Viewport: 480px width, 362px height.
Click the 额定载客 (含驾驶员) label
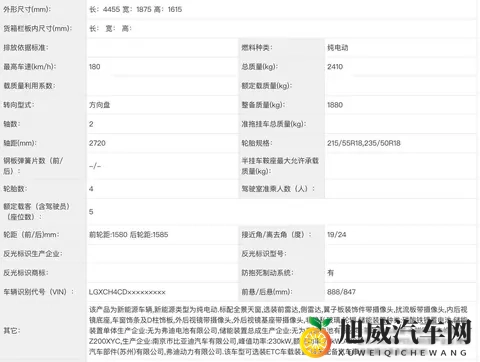click(36, 211)
